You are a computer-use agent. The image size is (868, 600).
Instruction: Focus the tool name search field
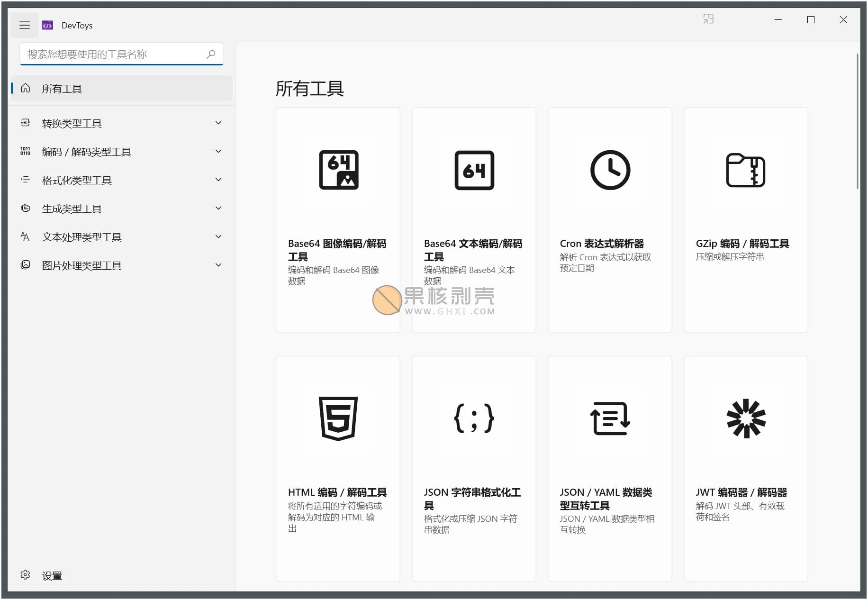(122, 54)
